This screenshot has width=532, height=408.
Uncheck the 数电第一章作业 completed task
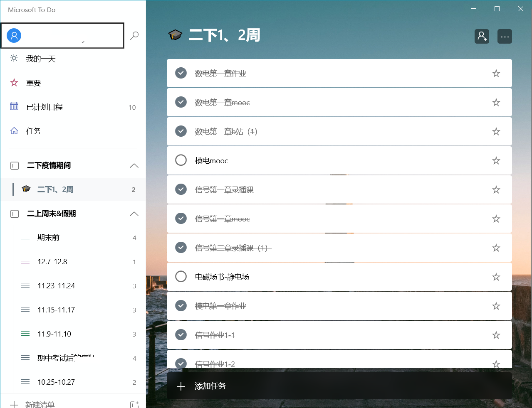(181, 73)
